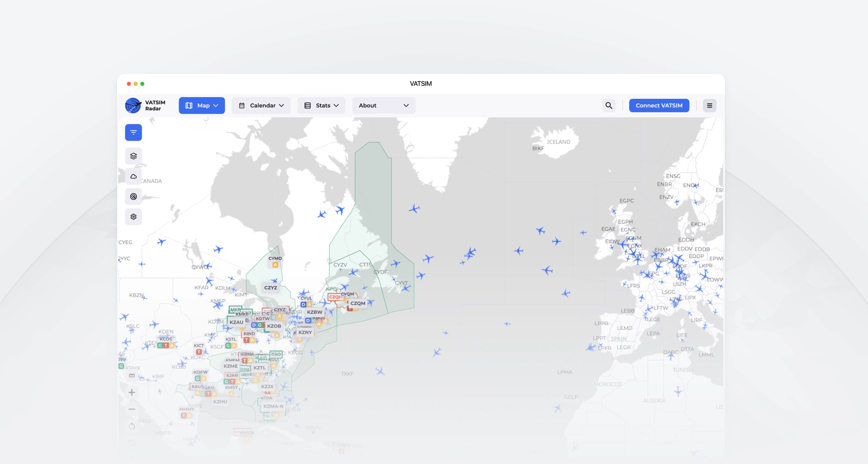
Task: Click the KSTL ground G badge
Action: click(x=228, y=346)
